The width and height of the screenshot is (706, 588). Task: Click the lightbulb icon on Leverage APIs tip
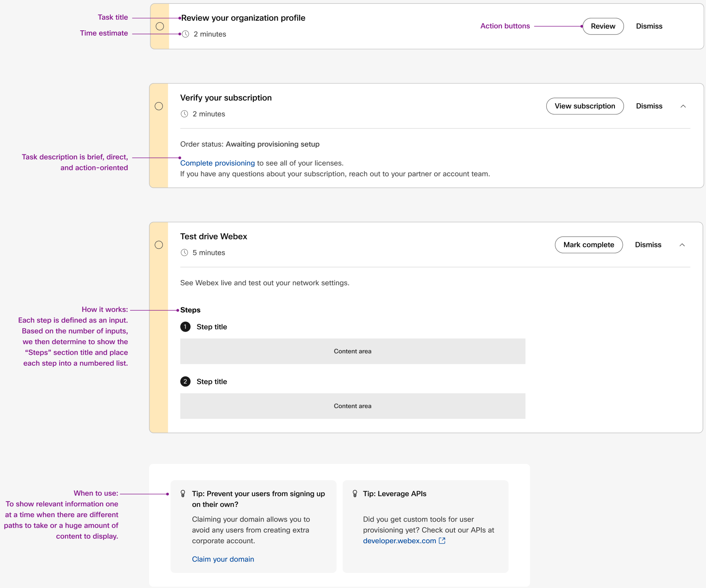355,494
